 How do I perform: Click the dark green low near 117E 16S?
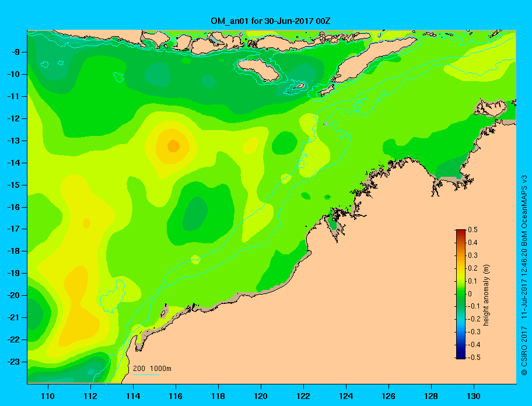point(195,213)
